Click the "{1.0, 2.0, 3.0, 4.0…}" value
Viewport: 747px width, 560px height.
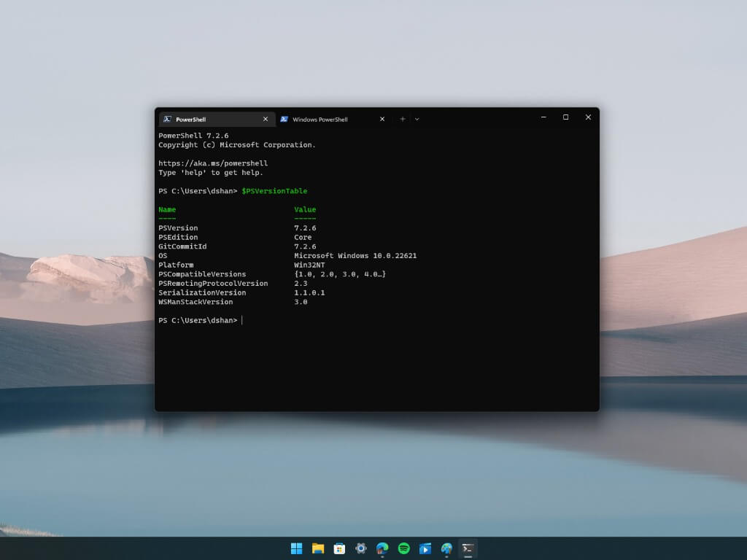pos(340,274)
